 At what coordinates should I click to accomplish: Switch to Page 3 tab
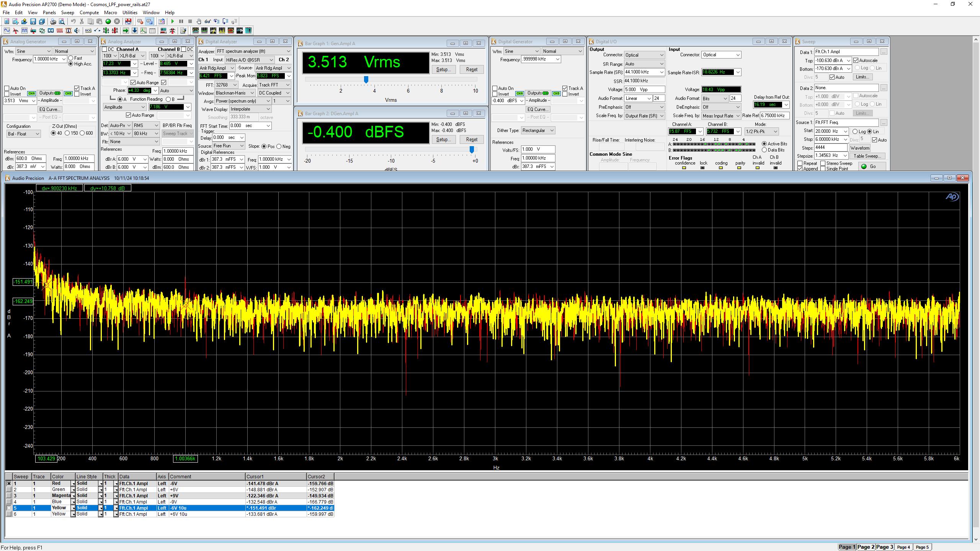pyautogui.click(x=884, y=547)
